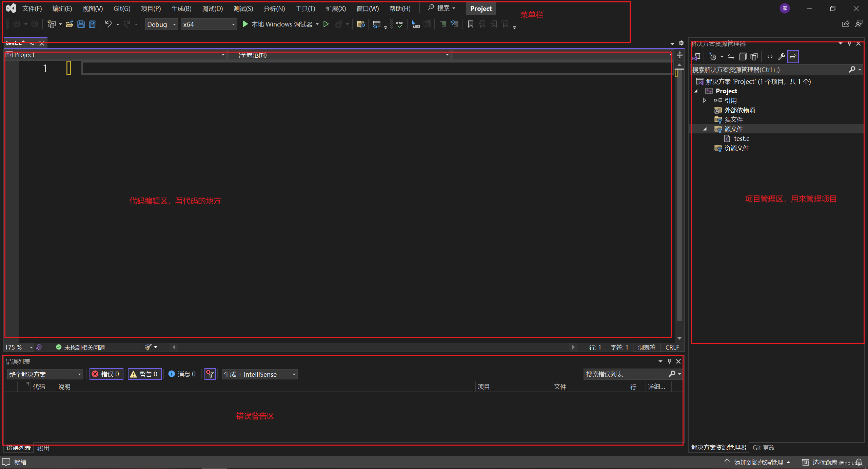
Task: Click the View Code brackets icon
Action: tap(770, 57)
